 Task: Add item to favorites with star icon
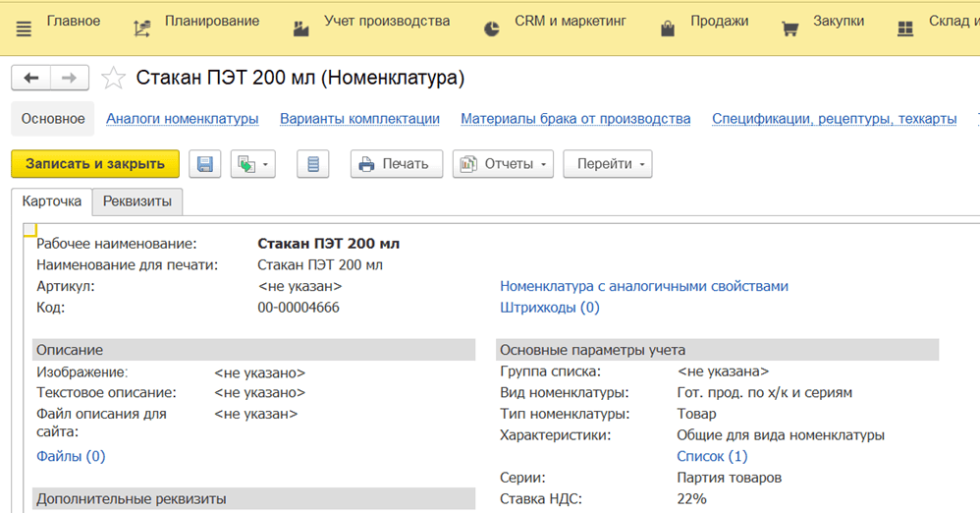[x=114, y=79]
